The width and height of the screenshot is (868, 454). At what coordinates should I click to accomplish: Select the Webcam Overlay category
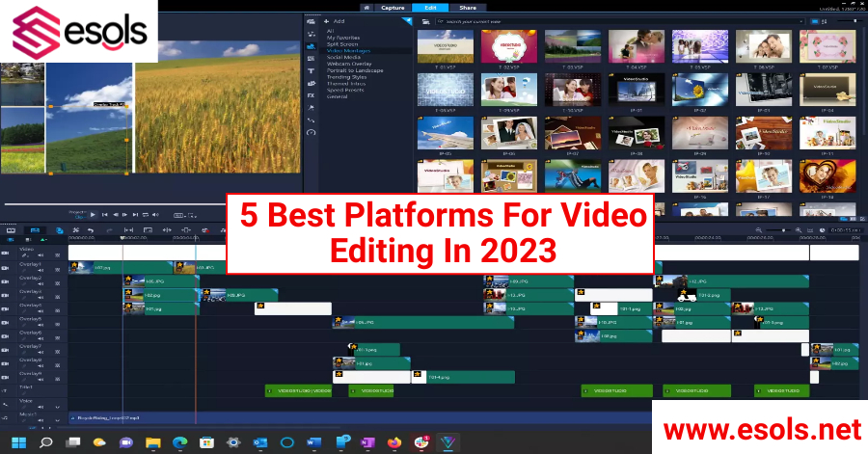349,64
